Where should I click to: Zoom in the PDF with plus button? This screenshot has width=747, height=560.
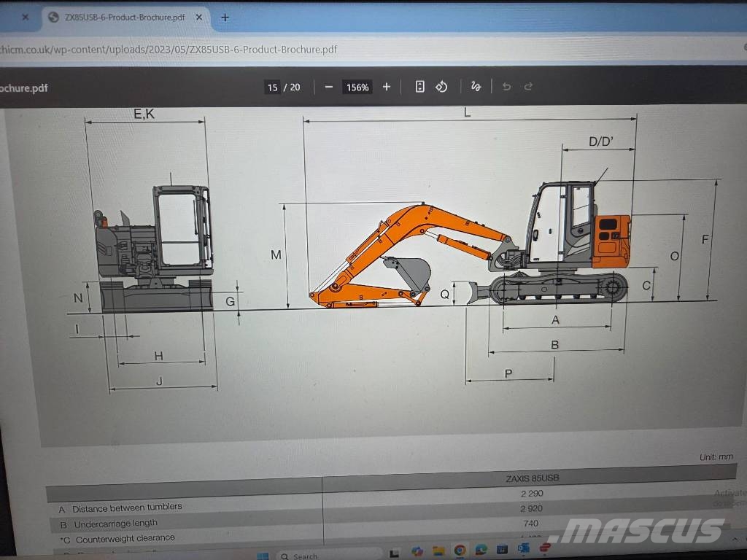pos(387,87)
